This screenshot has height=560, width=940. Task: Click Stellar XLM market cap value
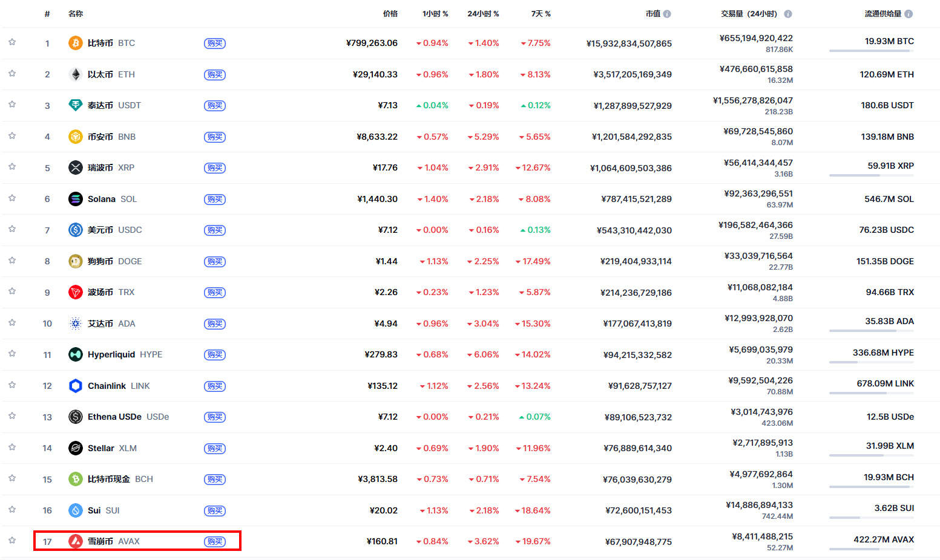637,448
